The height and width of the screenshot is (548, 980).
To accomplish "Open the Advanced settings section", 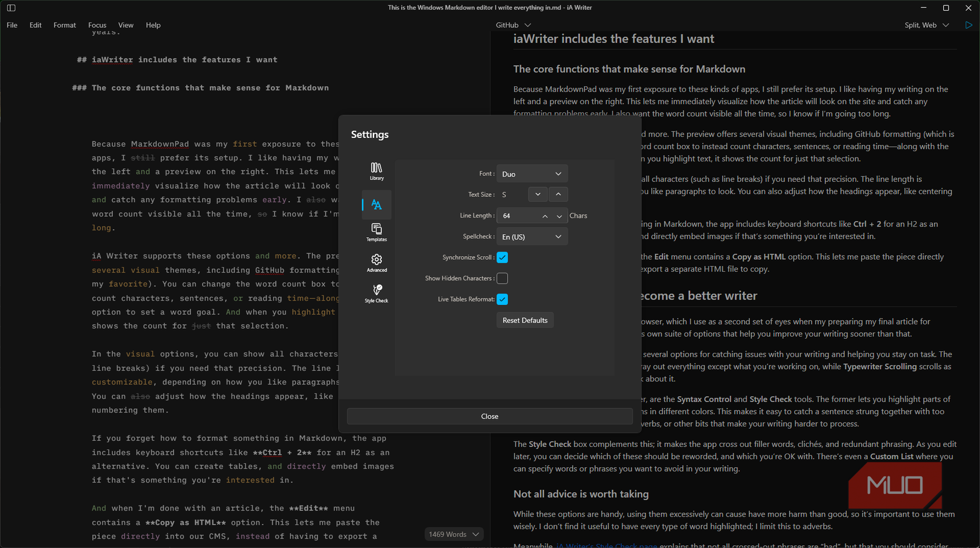I will 376,263.
